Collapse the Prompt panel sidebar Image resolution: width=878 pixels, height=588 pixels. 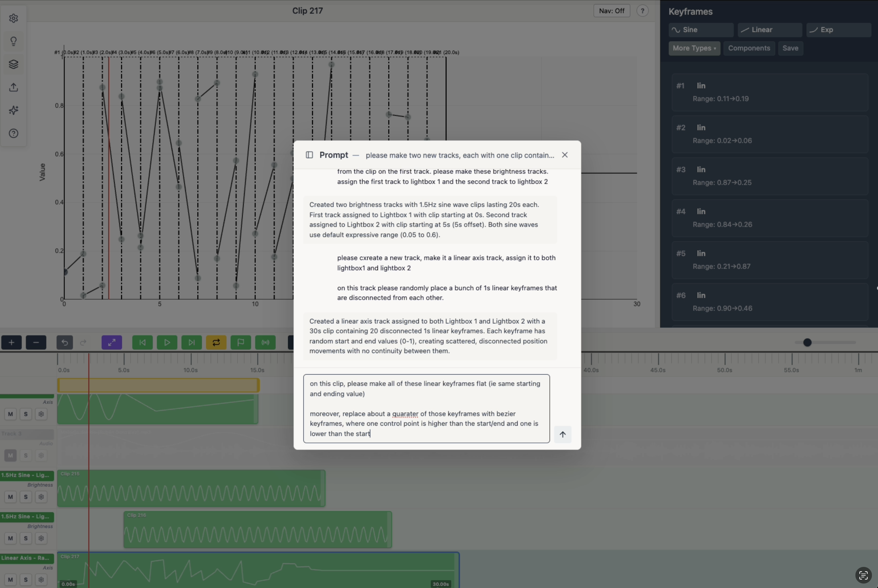pyautogui.click(x=309, y=155)
